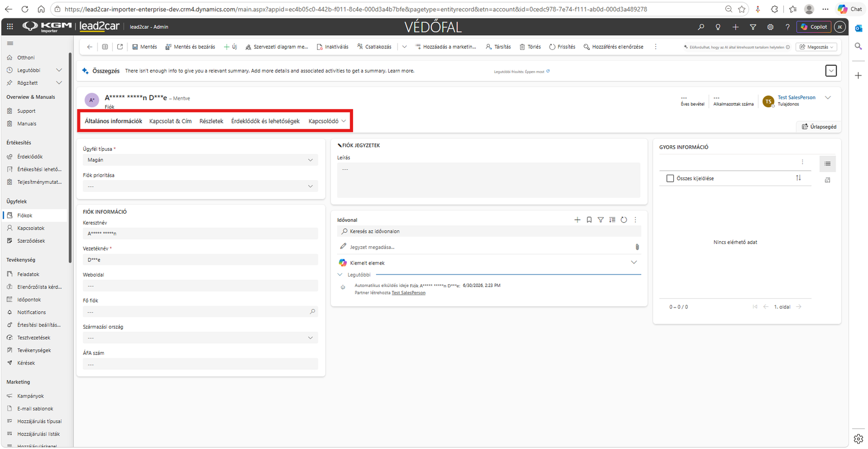868x449 pixels.
Task: Click the attachment paperclip in the note box
Action: (x=637, y=247)
